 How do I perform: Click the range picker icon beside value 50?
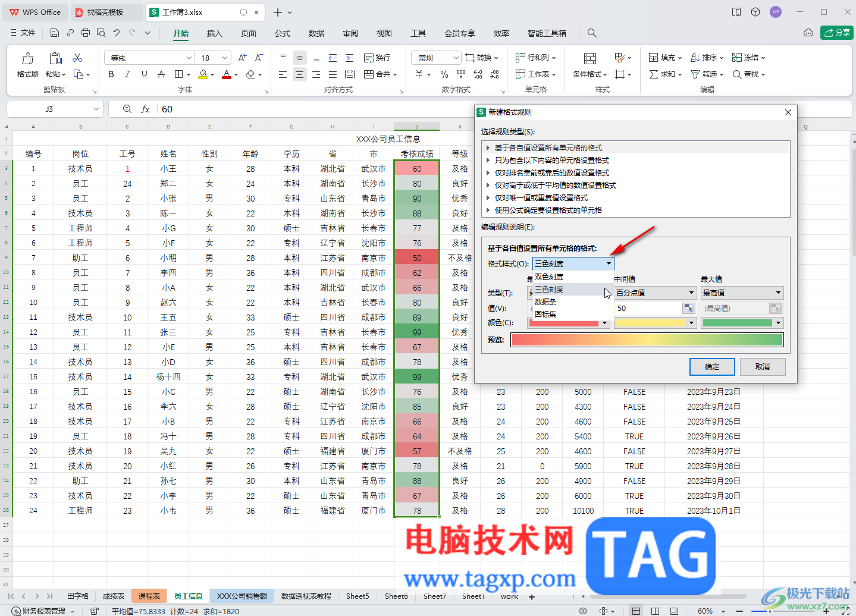pyautogui.click(x=689, y=308)
